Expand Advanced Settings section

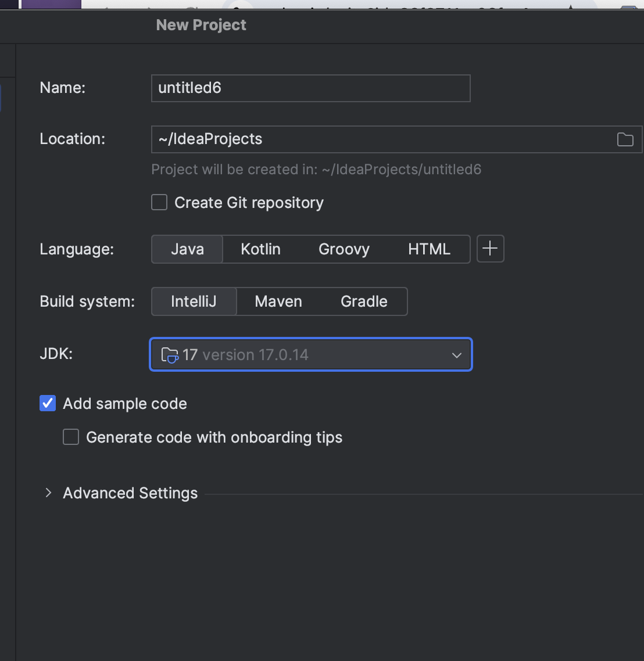coord(48,493)
